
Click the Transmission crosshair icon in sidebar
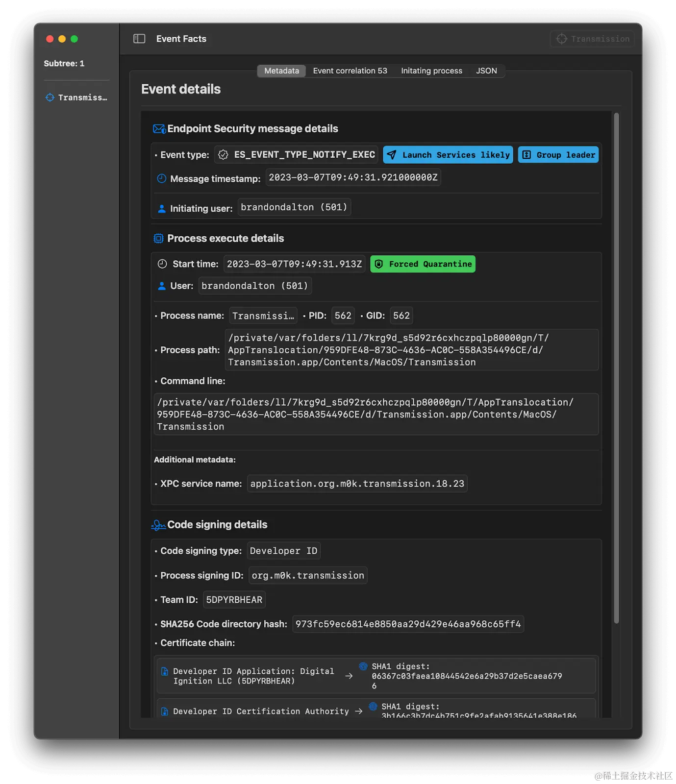[50, 98]
